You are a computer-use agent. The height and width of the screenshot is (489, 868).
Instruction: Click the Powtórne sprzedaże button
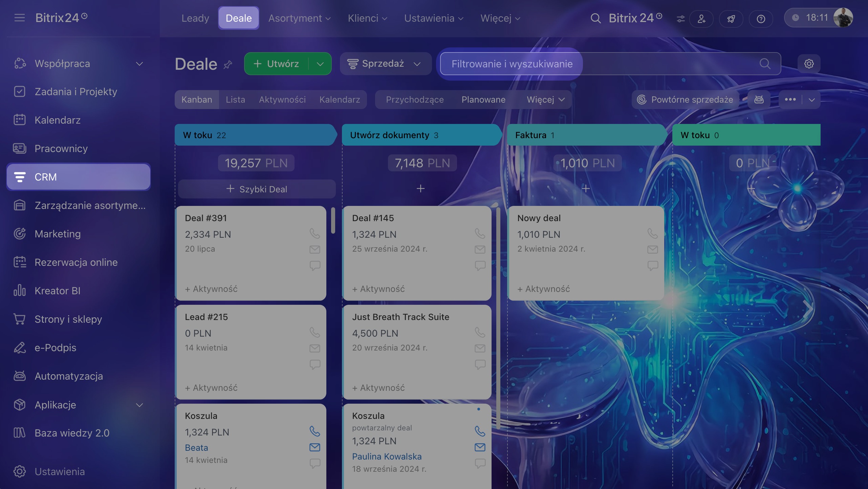click(x=685, y=100)
